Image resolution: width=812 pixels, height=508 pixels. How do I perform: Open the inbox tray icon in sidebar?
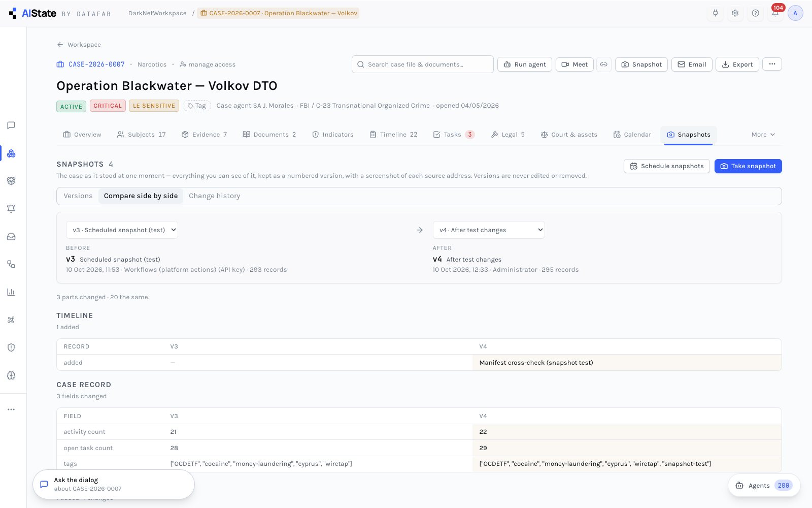pos(11,237)
